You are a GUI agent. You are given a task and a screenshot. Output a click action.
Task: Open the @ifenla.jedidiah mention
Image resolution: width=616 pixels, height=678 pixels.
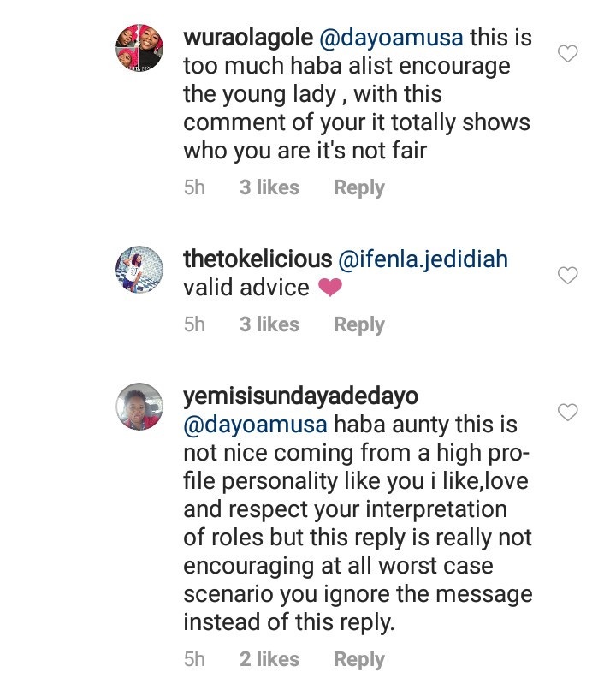[423, 259]
